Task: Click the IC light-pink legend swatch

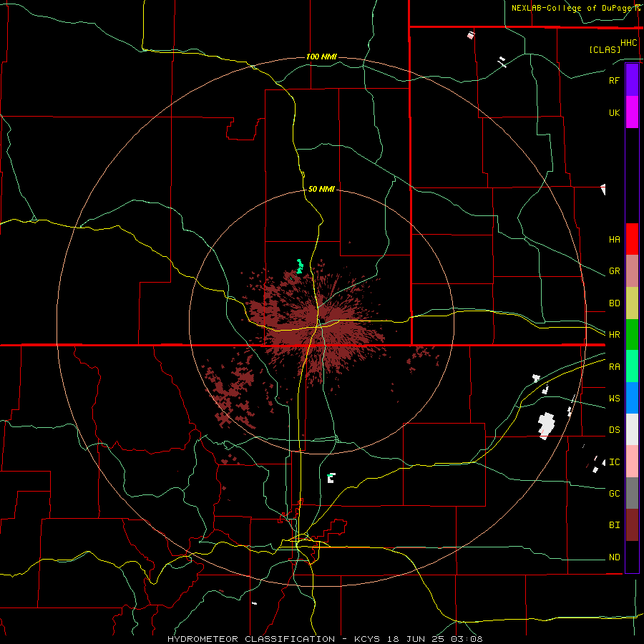Action: click(x=632, y=462)
